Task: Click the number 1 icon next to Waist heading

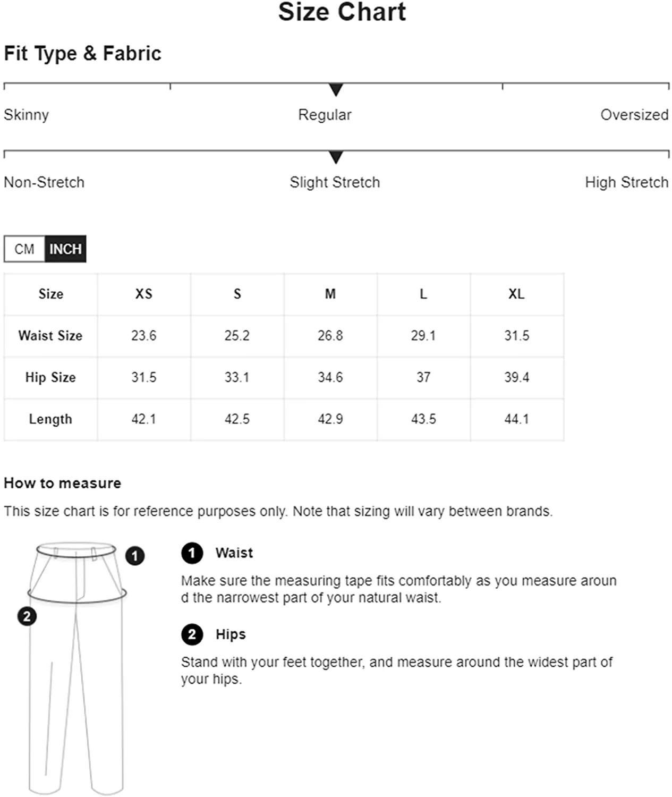Action: pyautogui.click(x=192, y=553)
